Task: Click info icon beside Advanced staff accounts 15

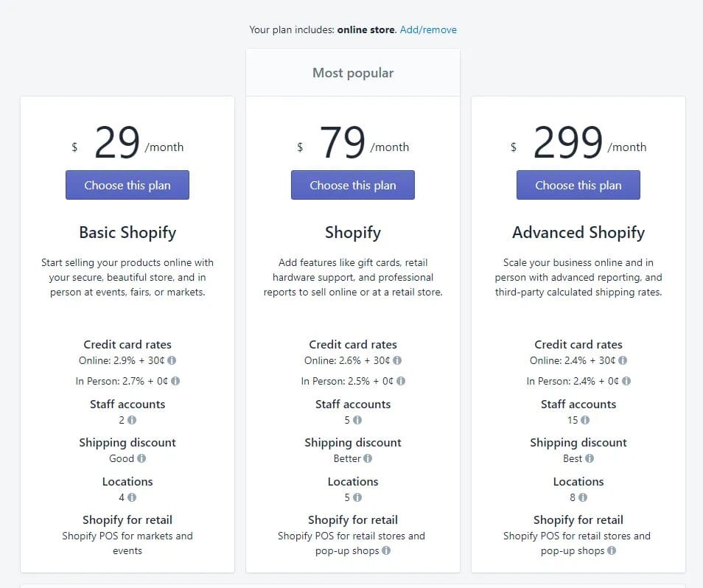Action: click(585, 420)
